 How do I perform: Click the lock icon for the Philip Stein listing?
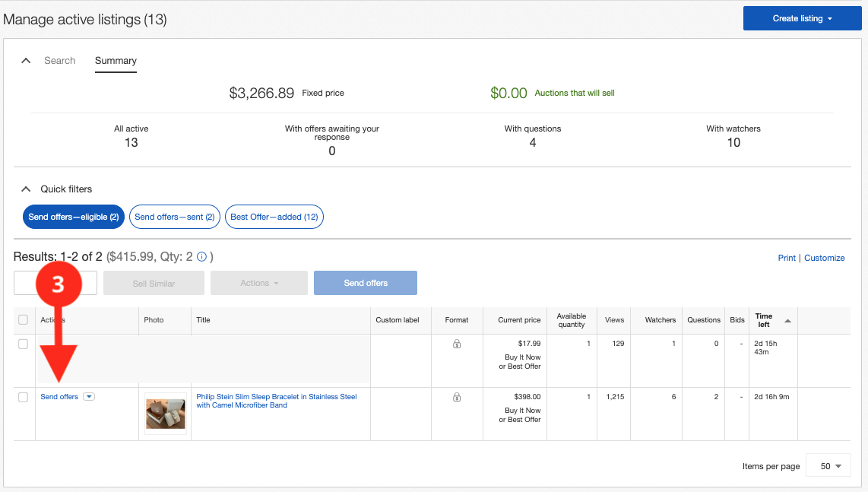click(x=458, y=397)
